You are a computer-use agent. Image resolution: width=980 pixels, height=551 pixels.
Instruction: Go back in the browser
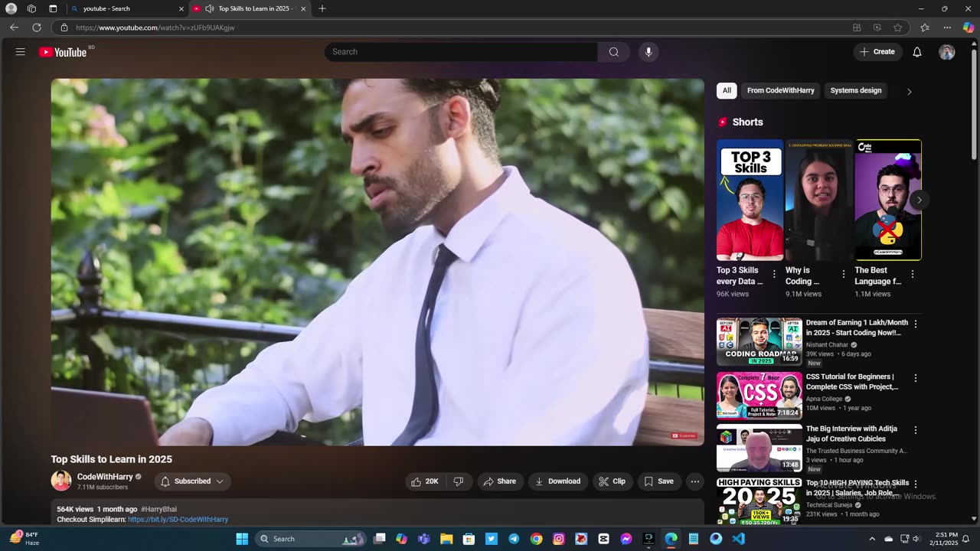tap(14, 28)
